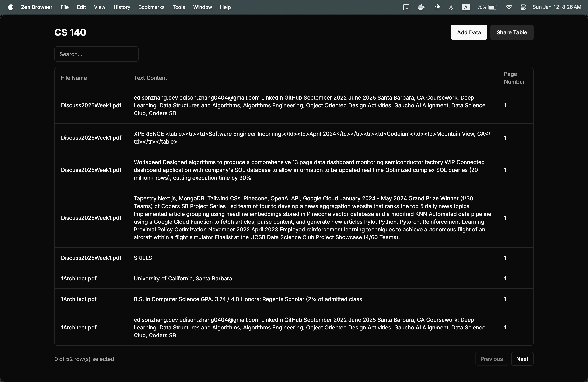Image resolution: width=588 pixels, height=382 pixels.
Task: Click the Wi-Fi status icon
Action: tap(509, 7)
